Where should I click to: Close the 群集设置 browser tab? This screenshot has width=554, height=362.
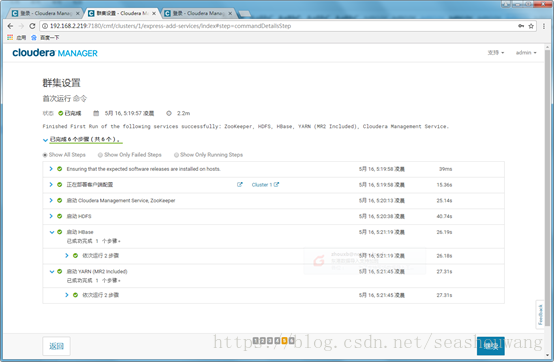coord(154,13)
